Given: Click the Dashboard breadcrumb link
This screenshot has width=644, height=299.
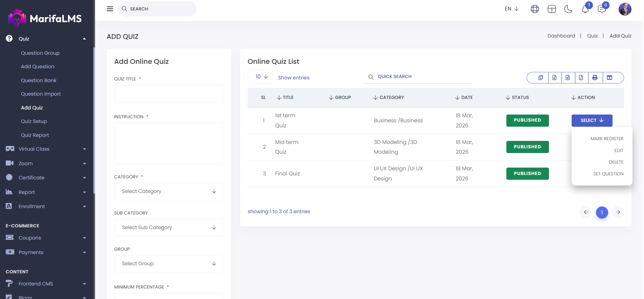Looking at the screenshot, I should click(561, 36).
